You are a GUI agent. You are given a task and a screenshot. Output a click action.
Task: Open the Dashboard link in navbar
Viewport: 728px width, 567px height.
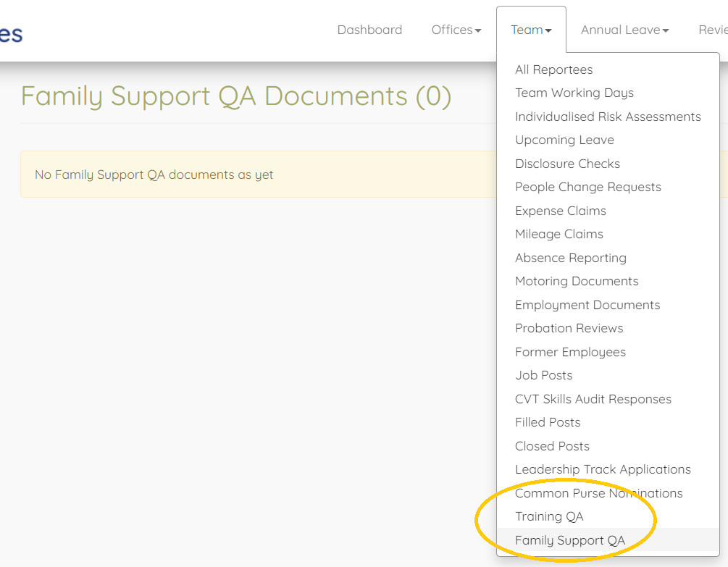click(369, 30)
